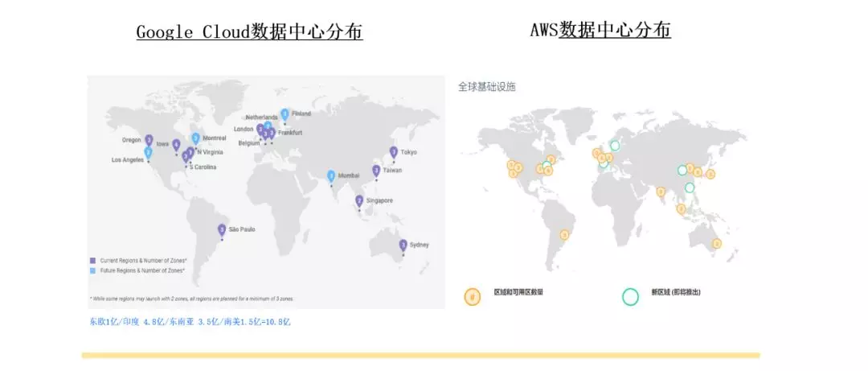Click the purple Current Regions legend swatch

pyautogui.click(x=92, y=260)
